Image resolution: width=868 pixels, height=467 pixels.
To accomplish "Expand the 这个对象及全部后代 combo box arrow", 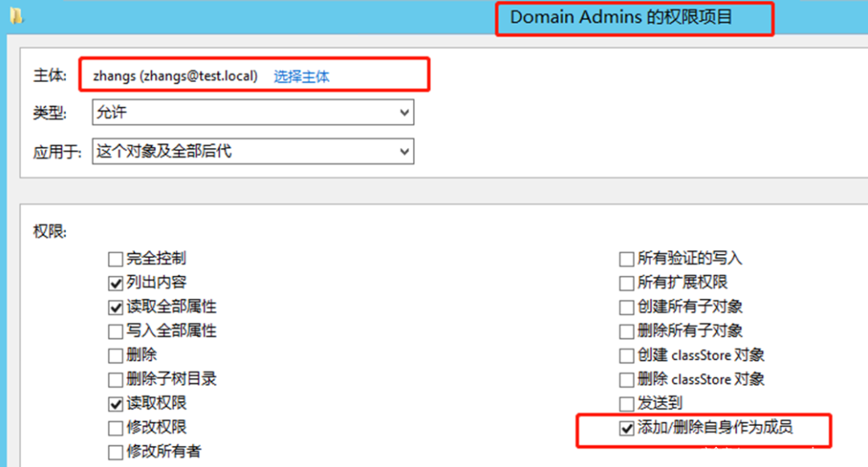I will click(x=405, y=151).
